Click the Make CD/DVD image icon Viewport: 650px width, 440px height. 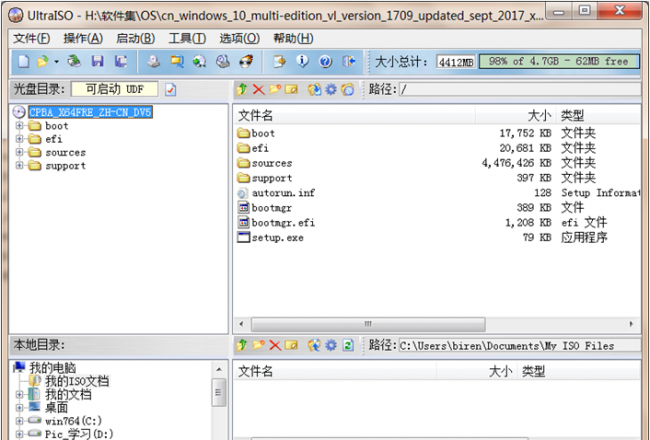154,61
